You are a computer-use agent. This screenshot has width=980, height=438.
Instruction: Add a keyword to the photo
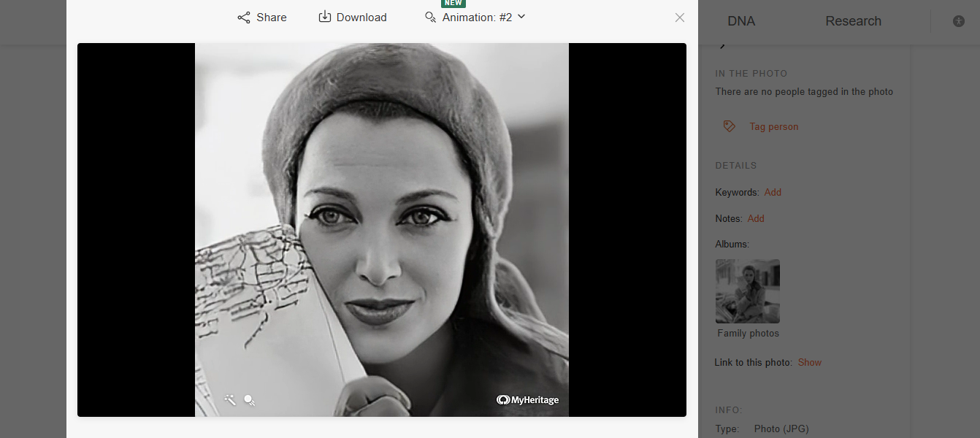(x=773, y=192)
